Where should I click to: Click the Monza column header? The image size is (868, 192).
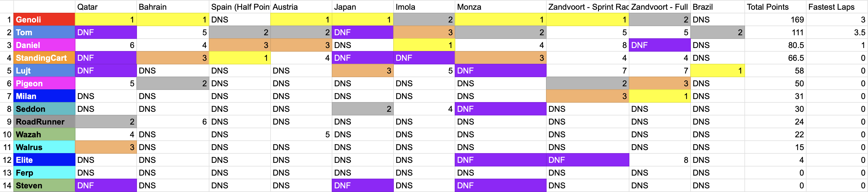500,7
